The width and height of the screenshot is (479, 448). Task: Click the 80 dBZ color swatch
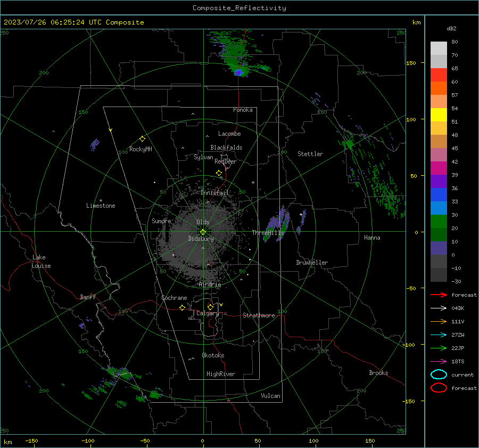coord(439,48)
